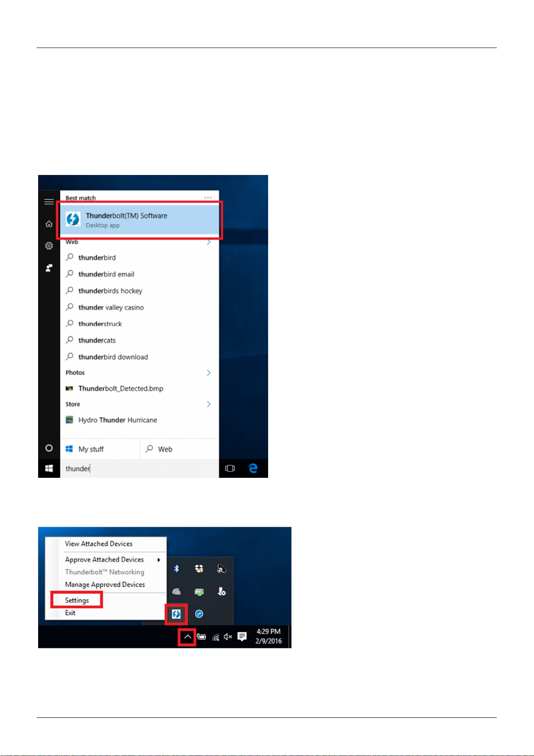Open the Wi-Fi network icon in taskbar
The height and width of the screenshot is (756, 534).
click(216, 637)
